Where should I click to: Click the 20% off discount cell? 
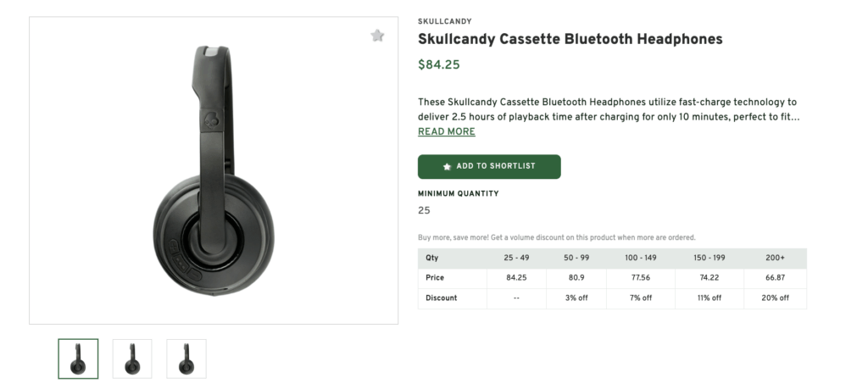tap(775, 298)
